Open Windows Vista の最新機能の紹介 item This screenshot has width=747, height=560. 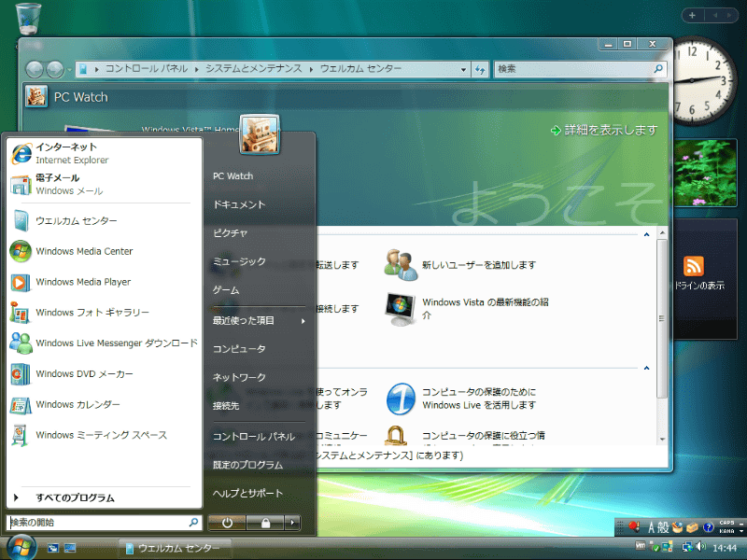point(467,309)
